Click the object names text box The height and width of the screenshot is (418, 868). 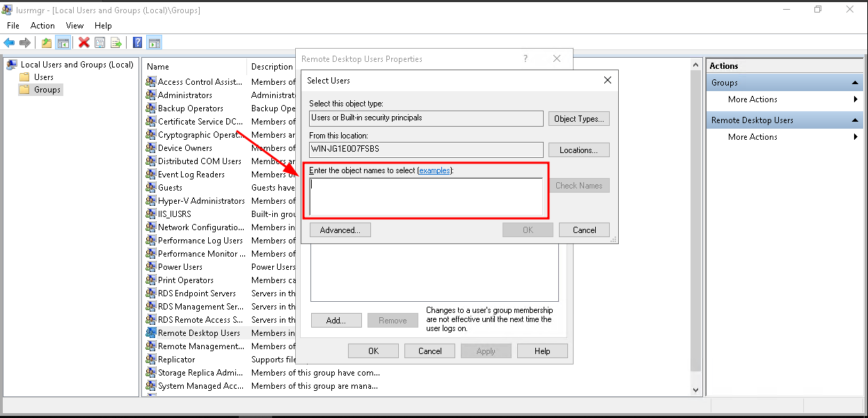point(426,197)
